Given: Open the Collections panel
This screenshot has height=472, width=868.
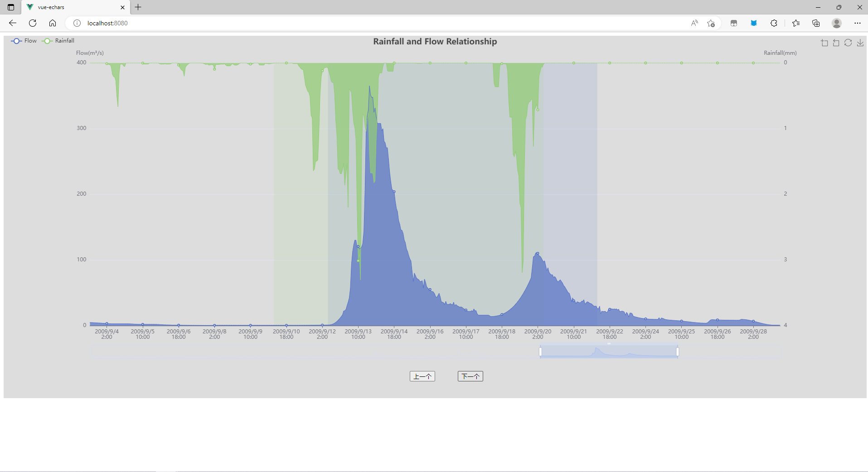Looking at the screenshot, I should point(816,23).
